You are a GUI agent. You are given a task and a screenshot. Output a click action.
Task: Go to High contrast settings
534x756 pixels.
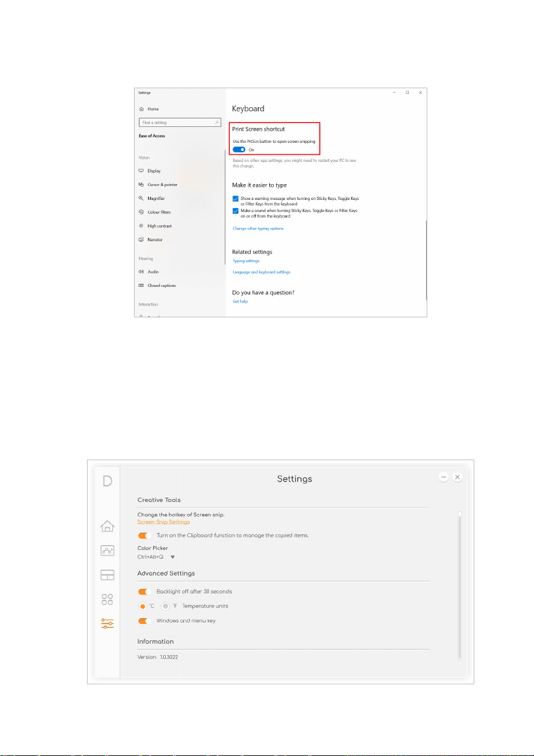pyautogui.click(x=159, y=226)
